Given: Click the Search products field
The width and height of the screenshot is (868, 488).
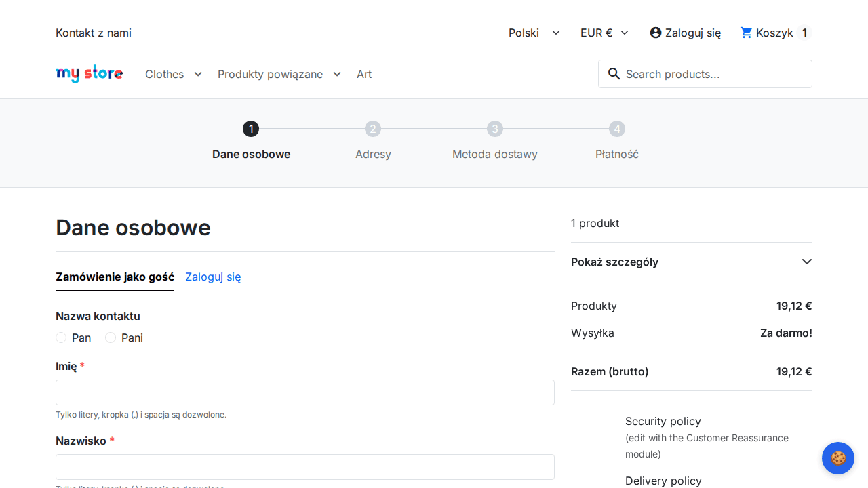Looking at the screenshot, I should (x=705, y=74).
